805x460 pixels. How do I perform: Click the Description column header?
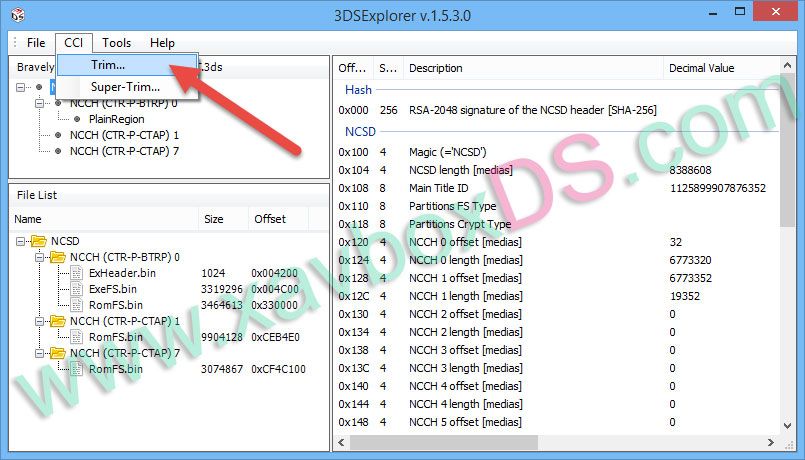(x=533, y=68)
